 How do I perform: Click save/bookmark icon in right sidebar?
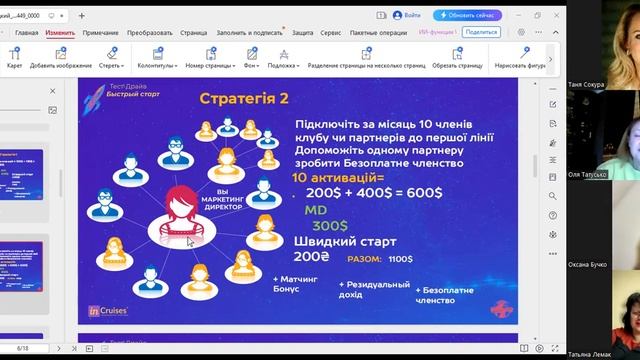point(553,177)
